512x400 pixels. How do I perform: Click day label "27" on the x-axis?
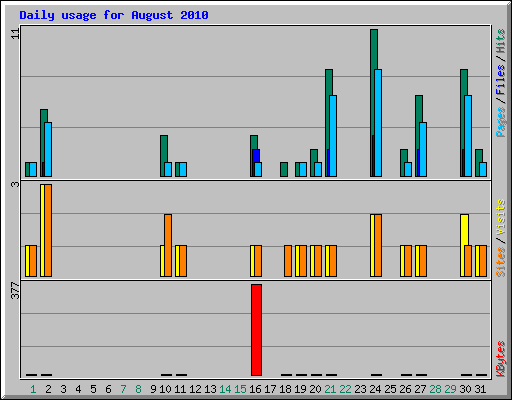420,389
